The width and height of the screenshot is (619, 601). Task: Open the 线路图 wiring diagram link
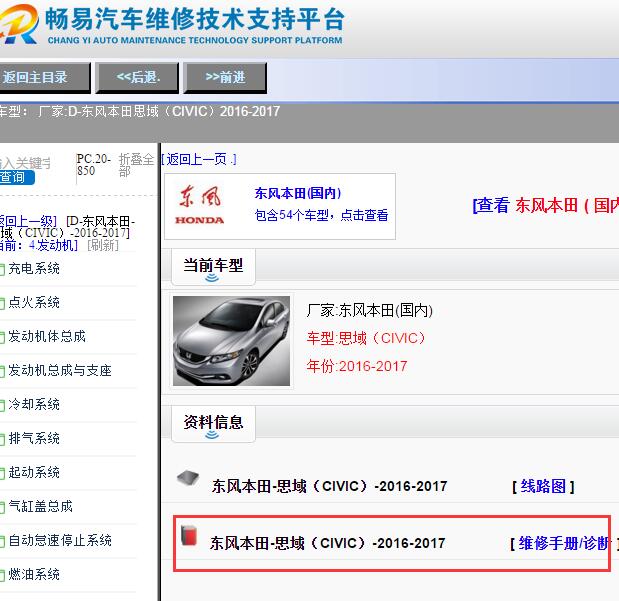(x=543, y=486)
